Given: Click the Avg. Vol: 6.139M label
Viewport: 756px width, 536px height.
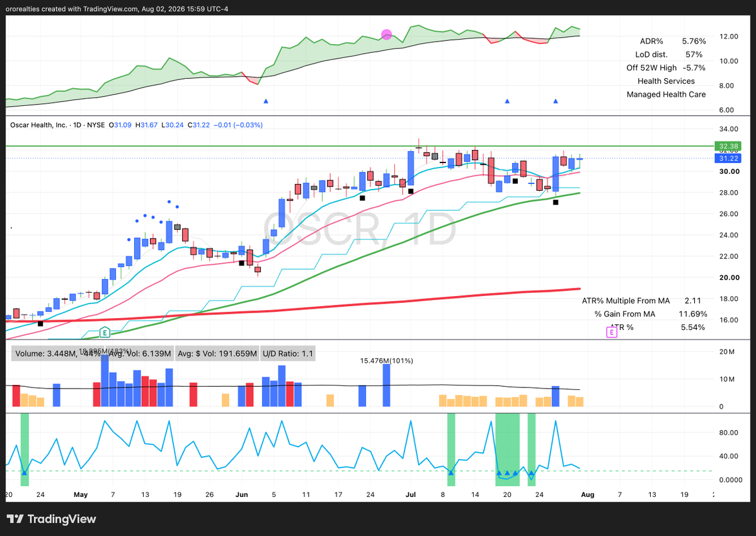Looking at the screenshot, I should 139,354.
